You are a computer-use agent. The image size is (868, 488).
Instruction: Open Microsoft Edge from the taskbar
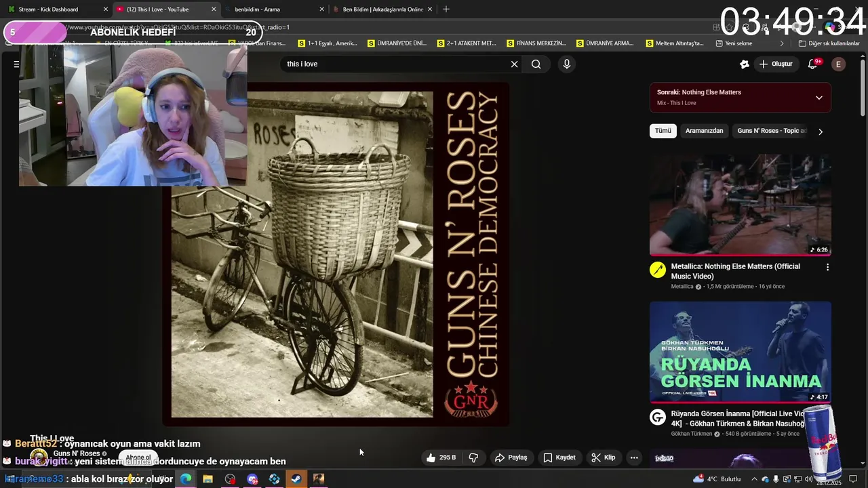(x=186, y=479)
